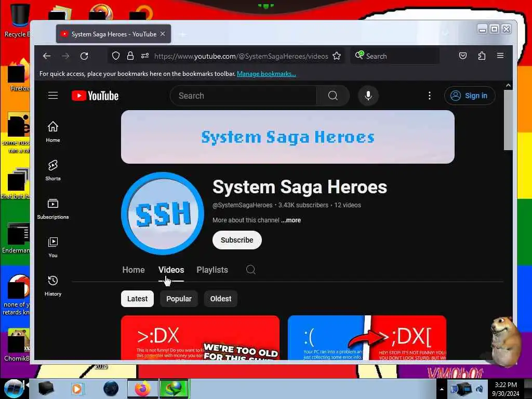Open History in the sidebar

53,286
